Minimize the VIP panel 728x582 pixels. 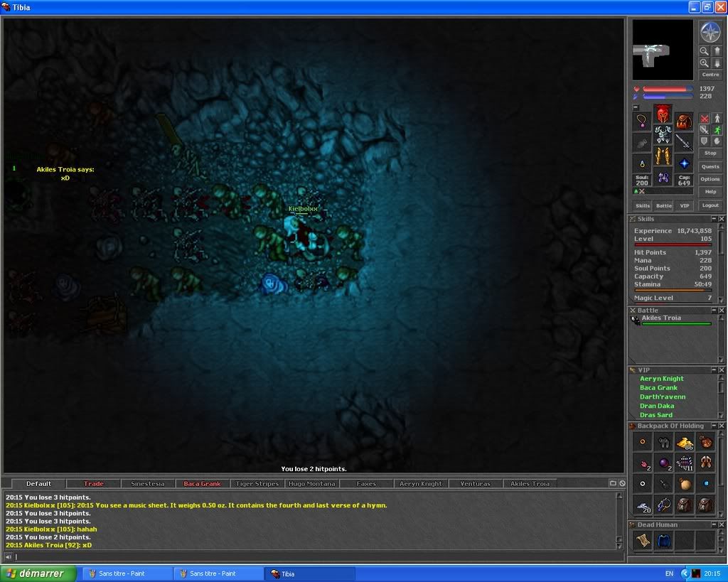pyautogui.click(x=714, y=370)
